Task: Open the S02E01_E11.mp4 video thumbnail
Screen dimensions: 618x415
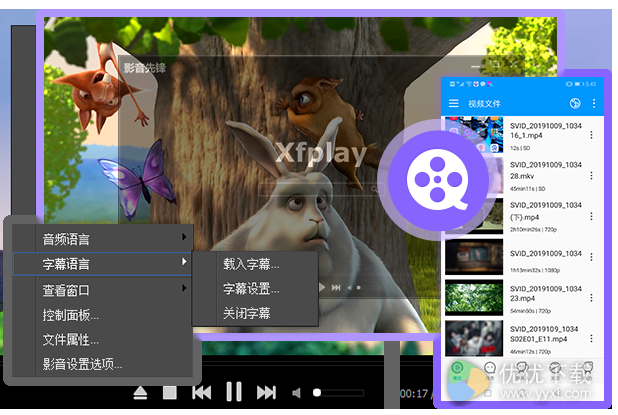Action: pos(474,339)
